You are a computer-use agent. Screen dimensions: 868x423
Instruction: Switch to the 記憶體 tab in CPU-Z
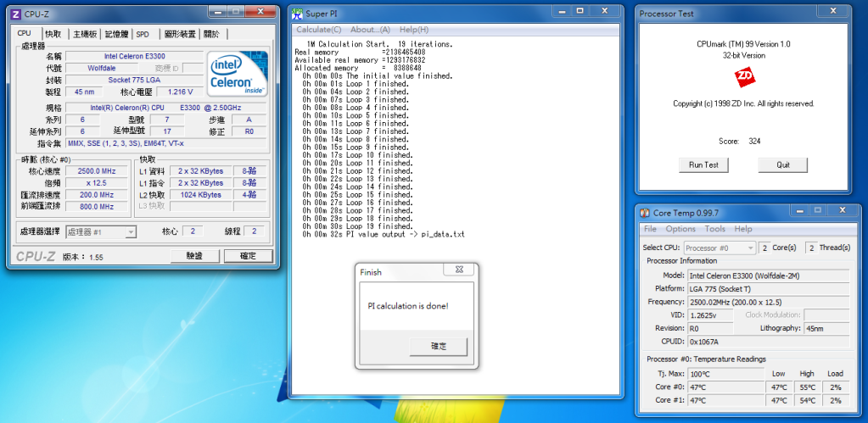point(117,34)
